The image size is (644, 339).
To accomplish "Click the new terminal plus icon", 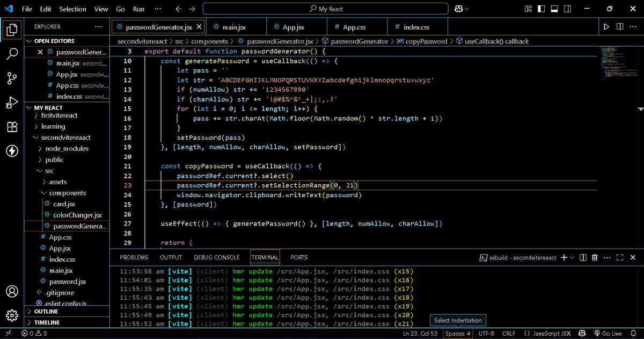I will (564, 257).
